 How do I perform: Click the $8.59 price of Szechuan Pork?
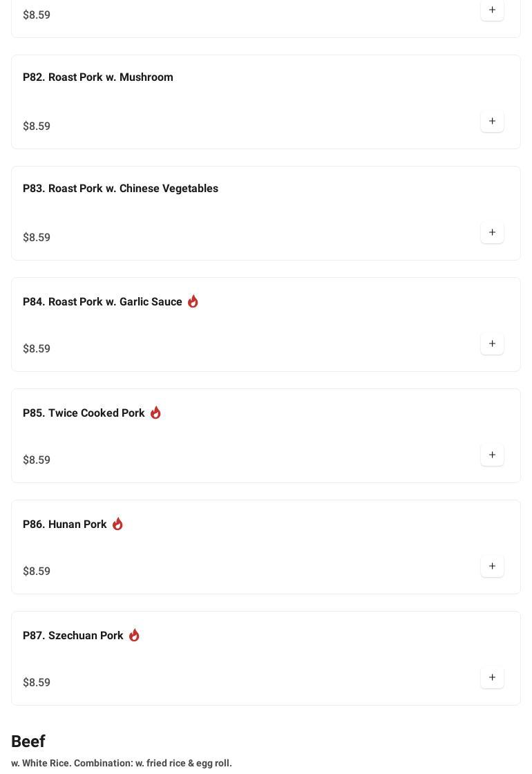click(x=37, y=683)
